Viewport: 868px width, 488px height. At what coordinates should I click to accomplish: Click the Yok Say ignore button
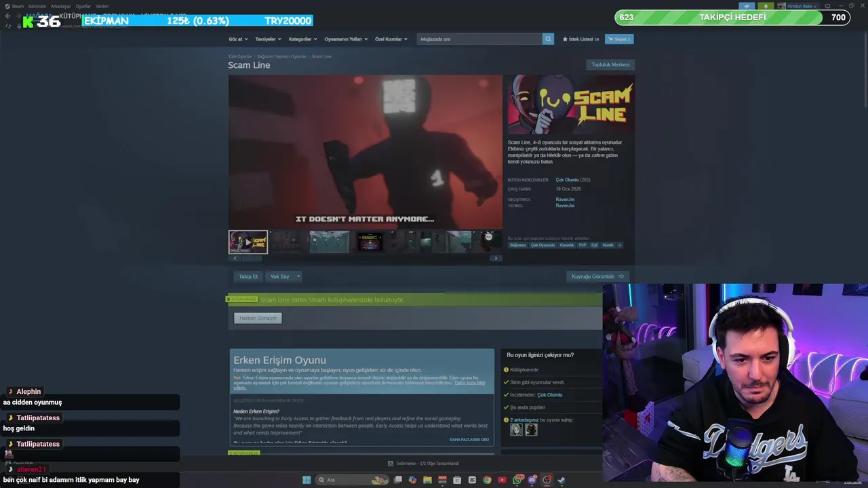click(x=279, y=277)
